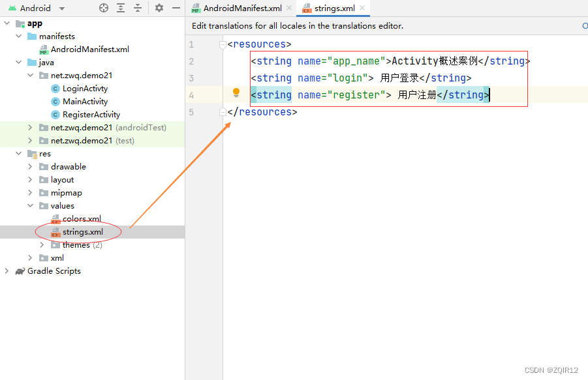This screenshot has height=380, width=588.
Task: Click the res folder icon
Action: (32, 154)
